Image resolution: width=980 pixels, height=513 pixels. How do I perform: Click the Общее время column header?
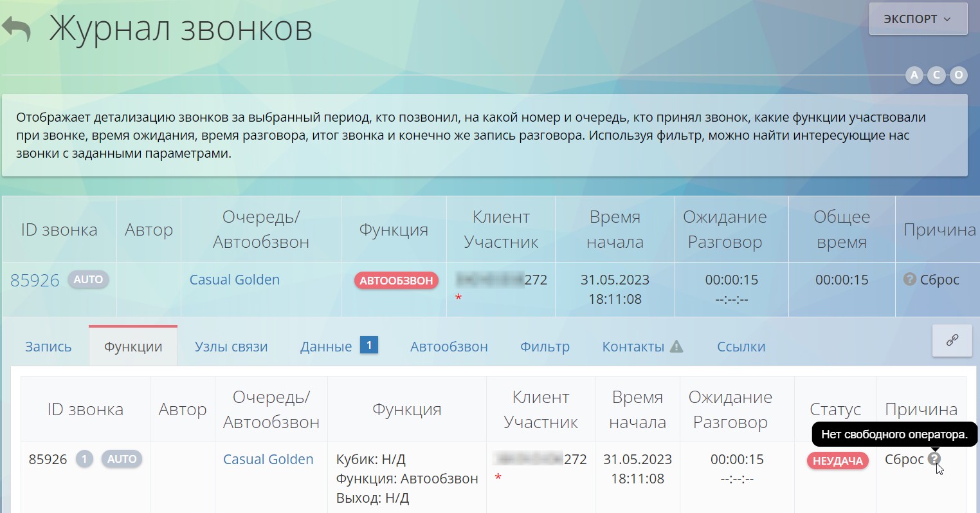842,230
